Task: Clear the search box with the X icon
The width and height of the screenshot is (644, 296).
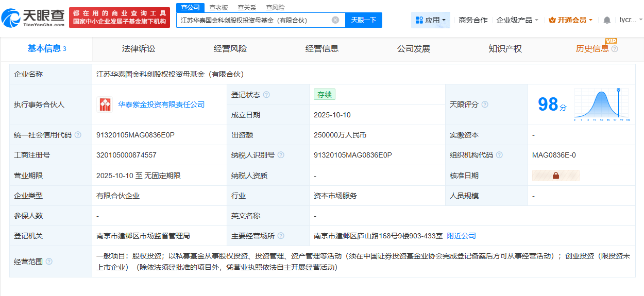Action: (335, 20)
